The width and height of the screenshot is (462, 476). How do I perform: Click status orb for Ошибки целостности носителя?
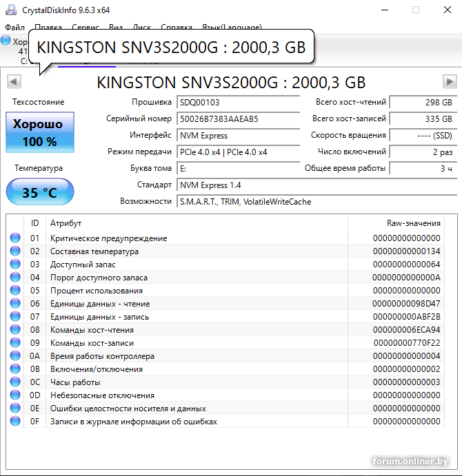point(15,408)
